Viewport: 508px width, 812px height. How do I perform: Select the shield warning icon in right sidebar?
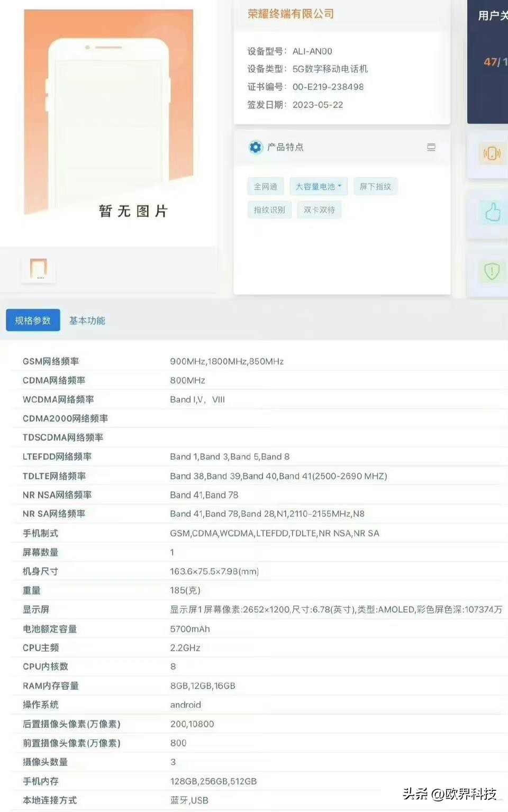[x=492, y=270]
